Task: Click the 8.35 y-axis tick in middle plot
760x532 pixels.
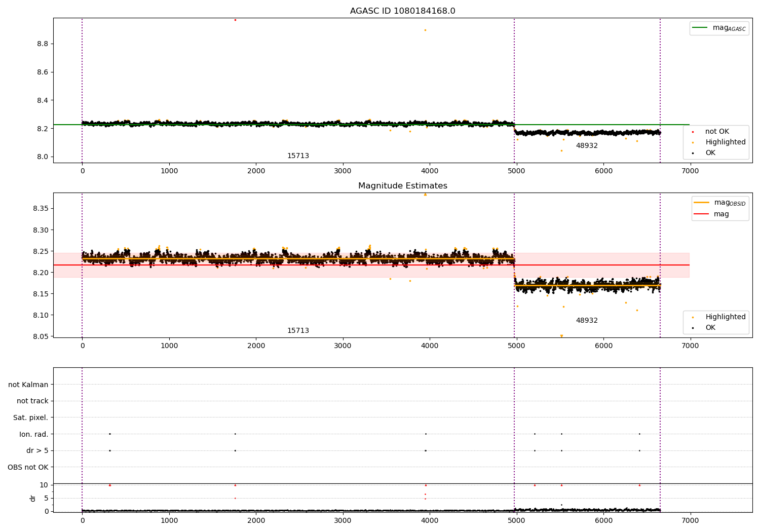Action: pyautogui.click(x=41, y=209)
